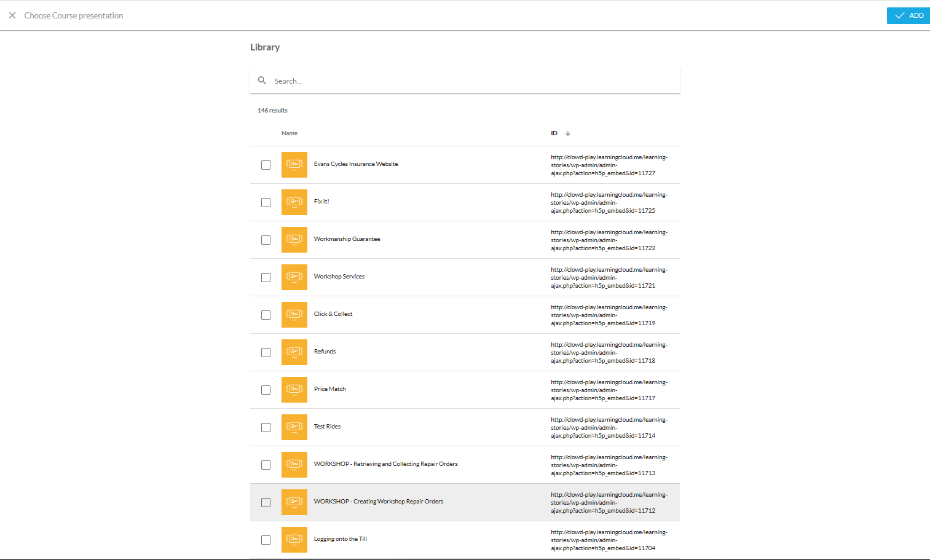930x560 pixels.
Task: Click the presentation icon for Click & Collect
Action: (294, 315)
